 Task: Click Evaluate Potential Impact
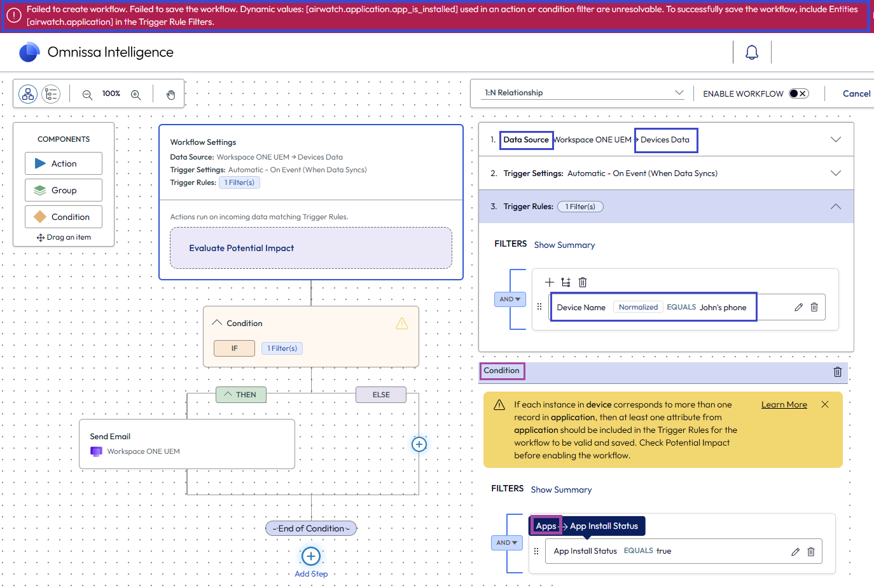311,248
